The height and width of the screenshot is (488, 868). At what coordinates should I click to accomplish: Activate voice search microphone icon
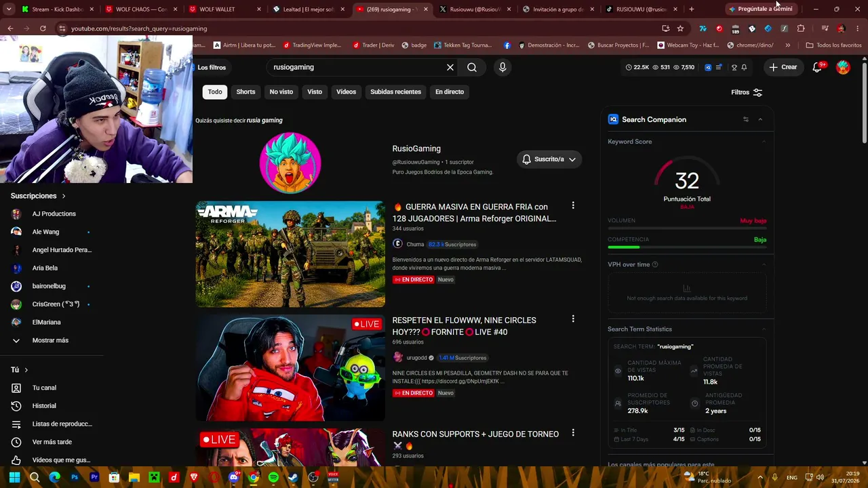[x=502, y=67]
